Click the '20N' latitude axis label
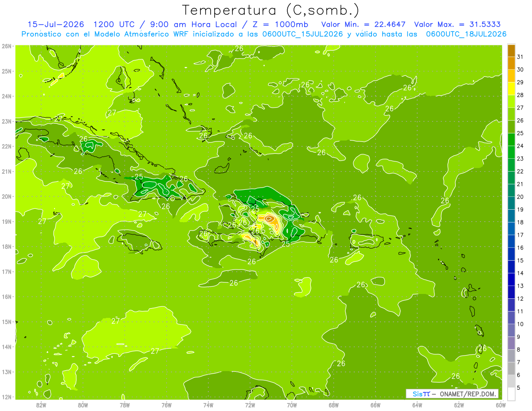The image size is (532, 411). tap(7, 196)
